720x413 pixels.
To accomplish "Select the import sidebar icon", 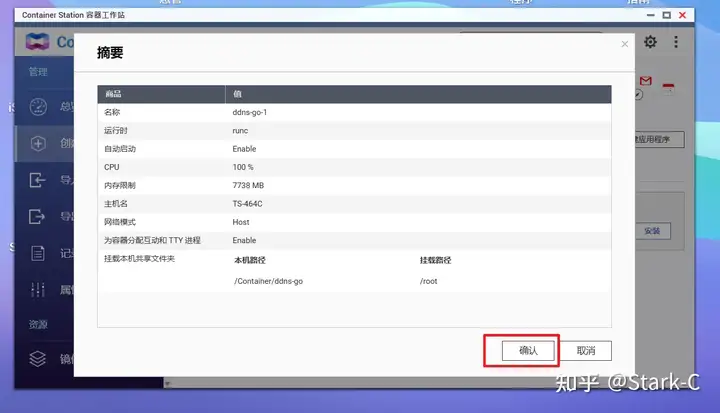I will 37,180.
